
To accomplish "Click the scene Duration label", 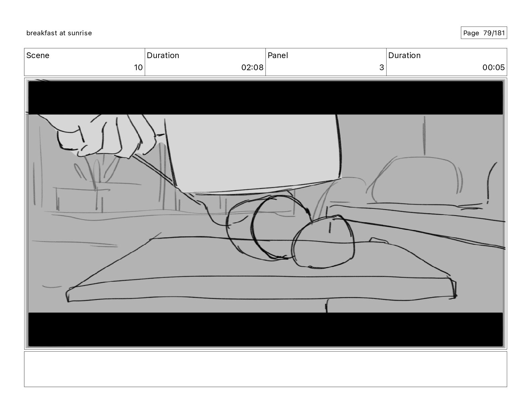I will [163, 55].
